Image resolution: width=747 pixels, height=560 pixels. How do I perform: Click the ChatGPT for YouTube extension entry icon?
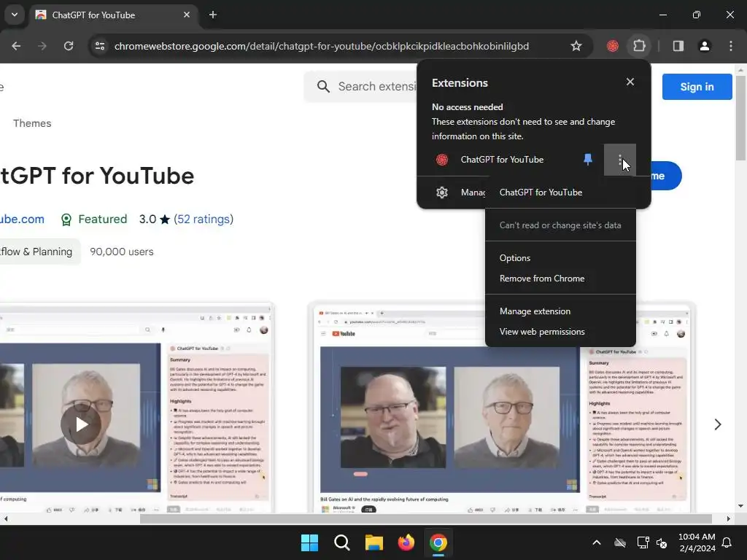(x=442, y=160)
